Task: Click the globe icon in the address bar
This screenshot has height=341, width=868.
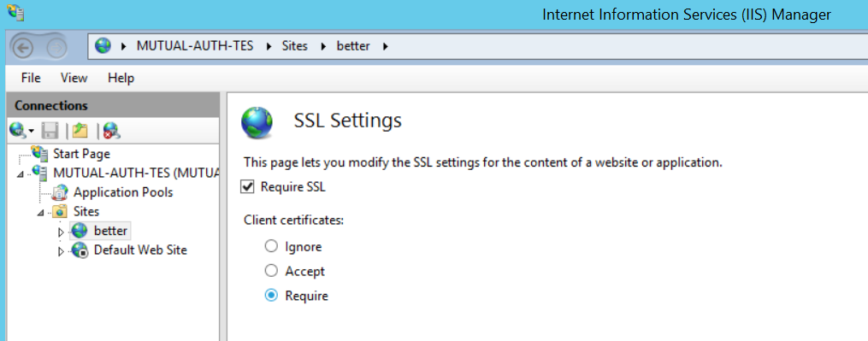Action: pos(103,46)
